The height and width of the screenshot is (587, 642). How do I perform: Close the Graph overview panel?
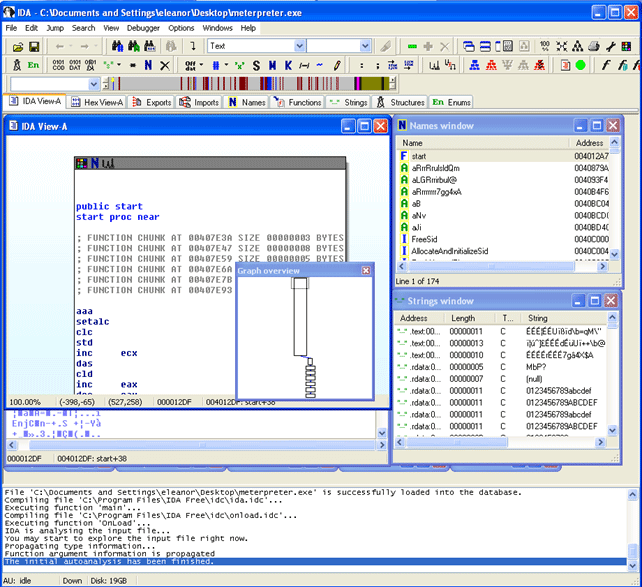(x=366, y=270)
